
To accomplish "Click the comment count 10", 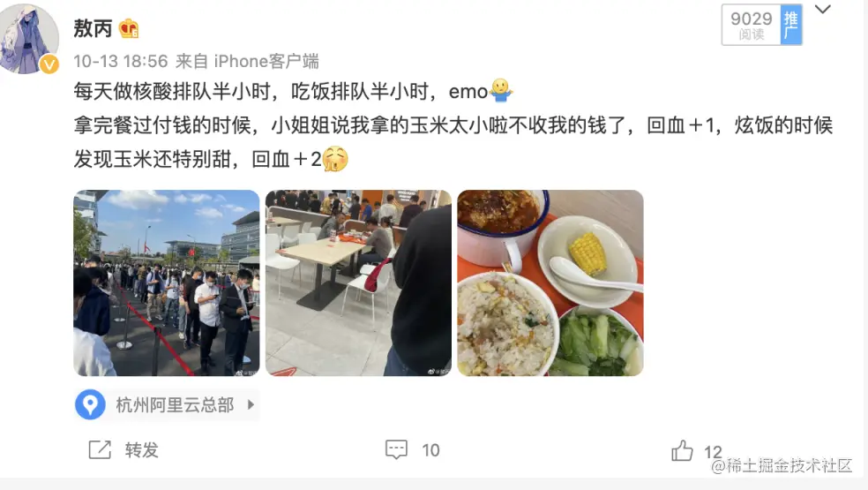I will tap(430, 450).
